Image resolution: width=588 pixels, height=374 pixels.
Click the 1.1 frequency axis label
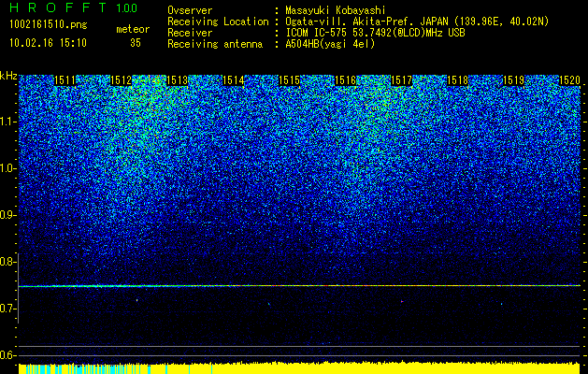[x=7, y=122]
